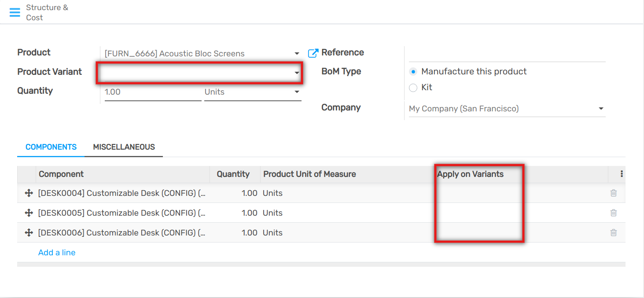This screenshot has width=644, height=298.
Task: Open the Product Variant dropdown
Action: (x=297, y=73)
